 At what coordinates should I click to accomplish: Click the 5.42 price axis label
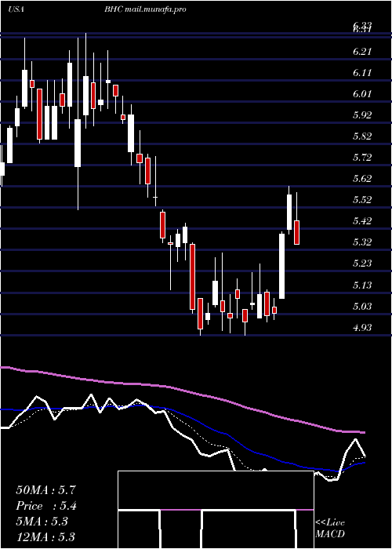[362, 221]
